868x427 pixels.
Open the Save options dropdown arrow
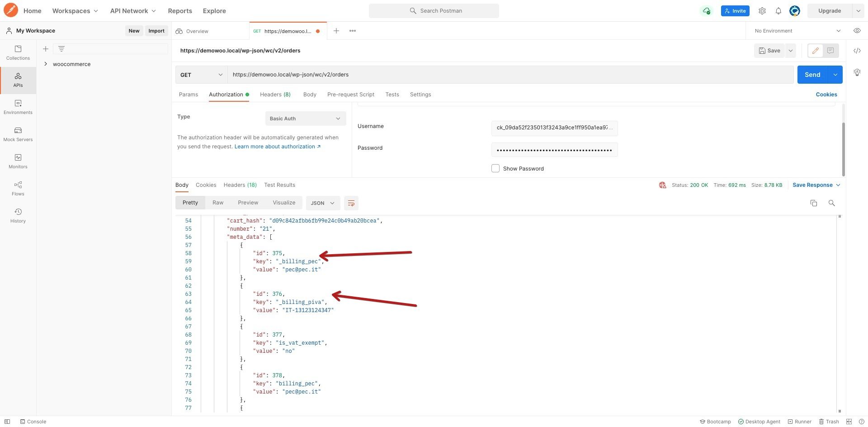(791, 51)
